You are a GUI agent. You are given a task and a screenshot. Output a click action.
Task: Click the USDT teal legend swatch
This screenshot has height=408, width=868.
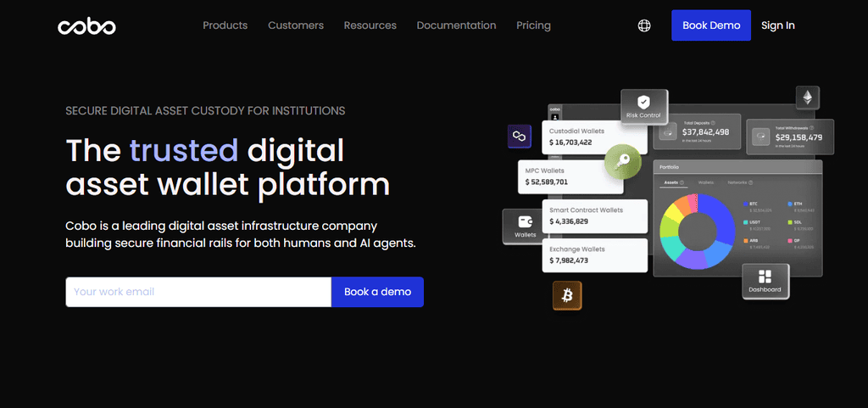click(746, 222)
